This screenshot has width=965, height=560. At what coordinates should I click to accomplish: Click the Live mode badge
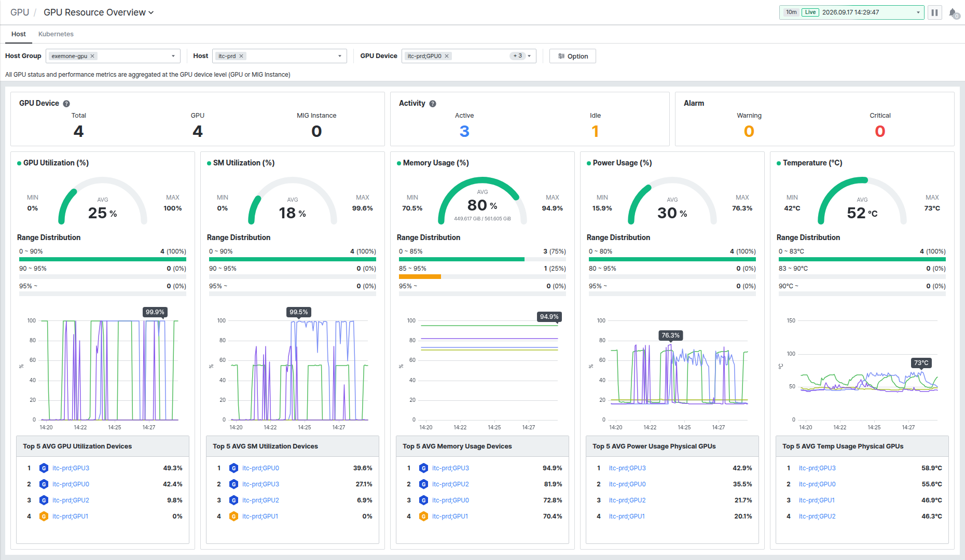pos(810,12)
